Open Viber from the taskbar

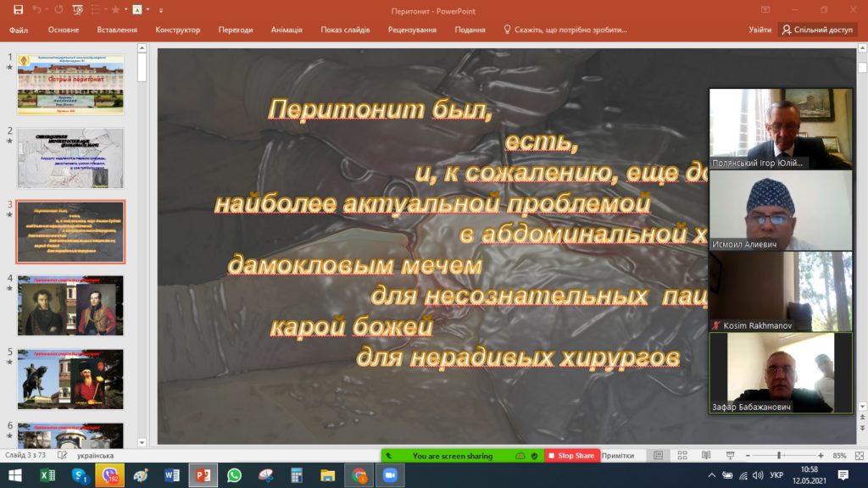109,475
